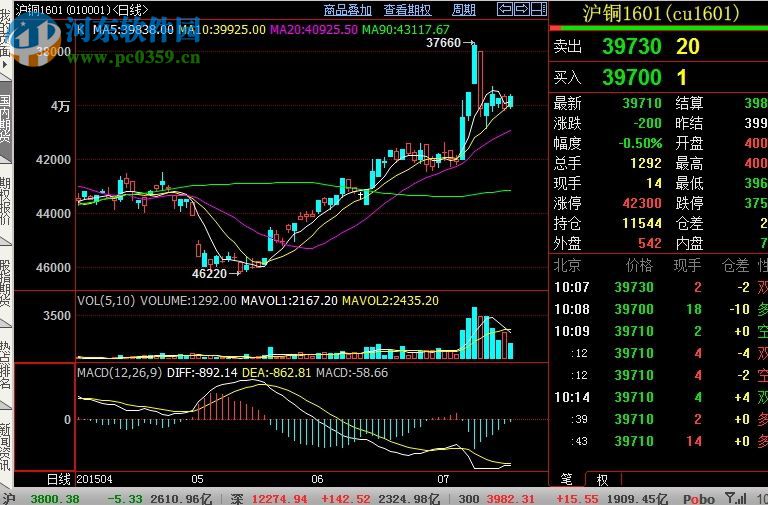
Task: Click the 37660 high price marker
Action: 443,43
